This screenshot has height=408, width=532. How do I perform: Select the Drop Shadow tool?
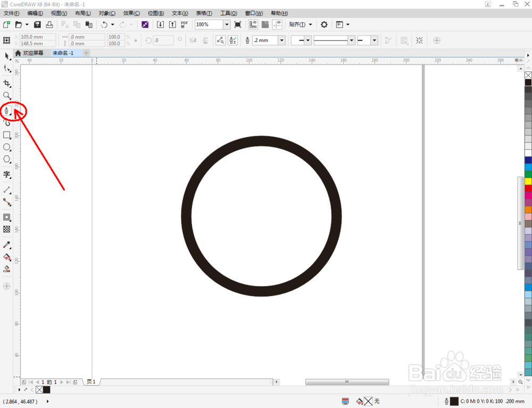tap(7, 217)
